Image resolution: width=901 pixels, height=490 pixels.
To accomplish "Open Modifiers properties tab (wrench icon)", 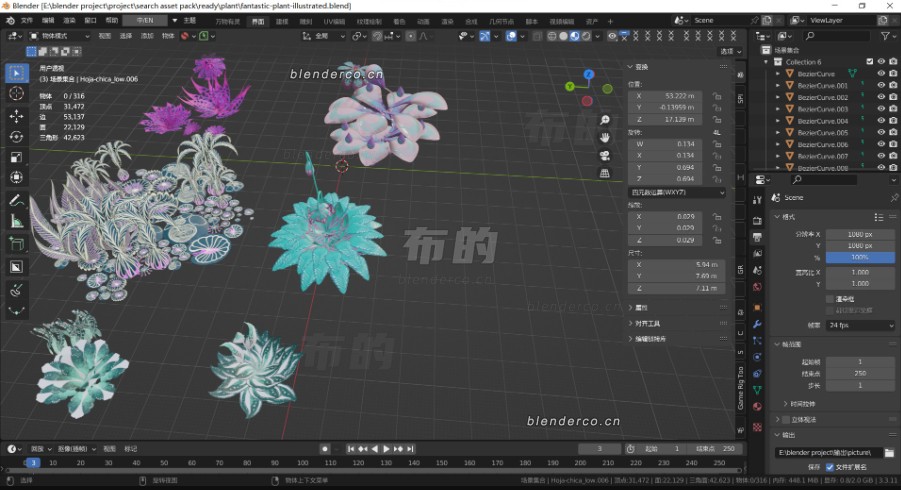I will tap(757, 324).
